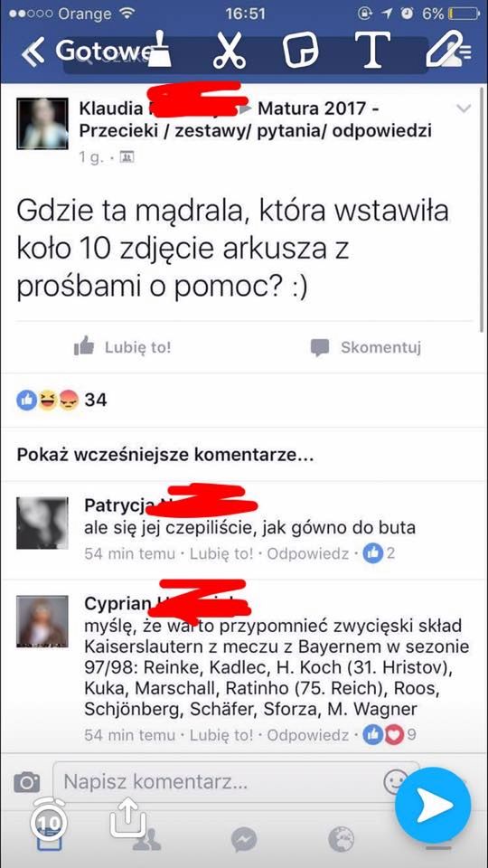
Task: Open the reactions list showing 34
Action: [62, 400]
